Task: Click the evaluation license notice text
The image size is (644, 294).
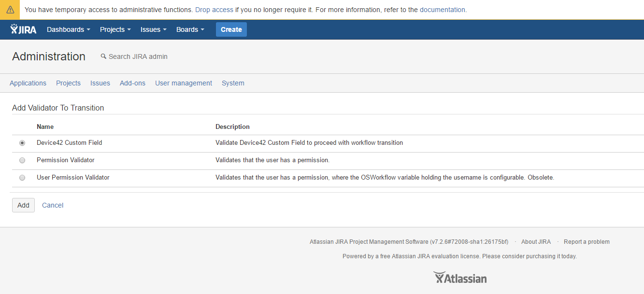Action: point(459,256)
